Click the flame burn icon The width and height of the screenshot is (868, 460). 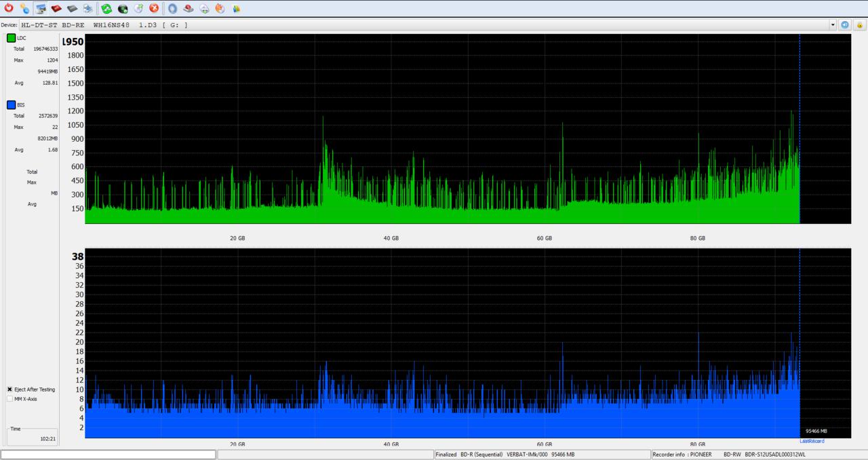coord(220,8)
